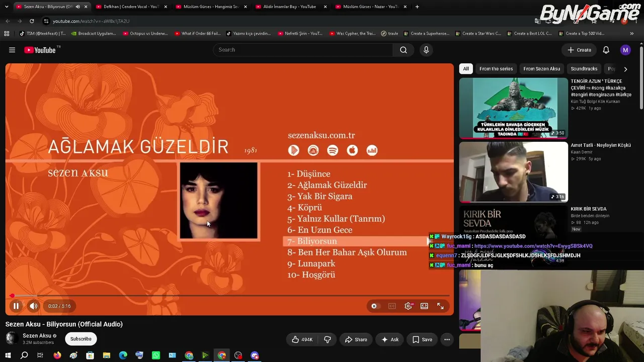Open Task View on the taskbar
Image resolution: width=644 pixels, height=362 pixels.
[40, 355]
